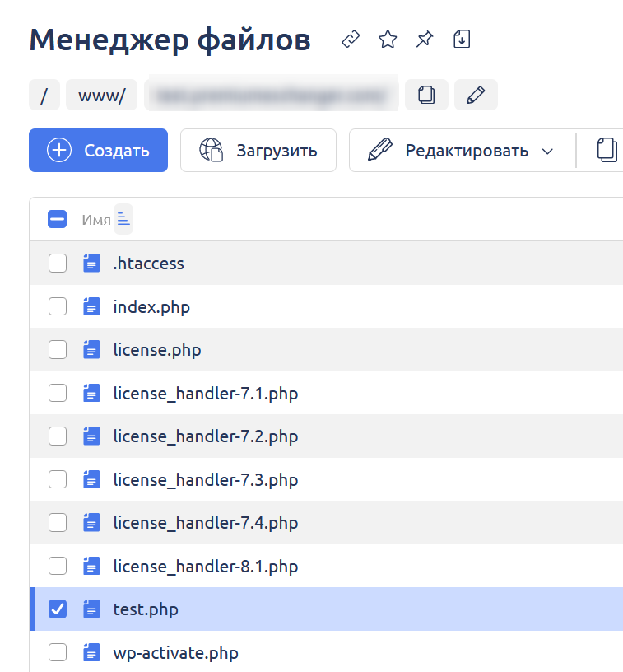Click the star favorite icon

pyautogui.click(x=388, y=40)
